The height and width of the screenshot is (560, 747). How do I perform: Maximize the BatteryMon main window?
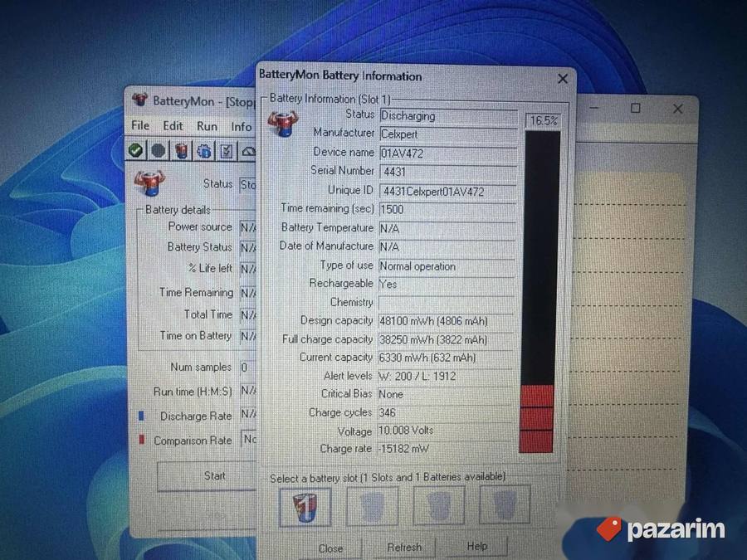pyautogui.click(x=635, y=108)
